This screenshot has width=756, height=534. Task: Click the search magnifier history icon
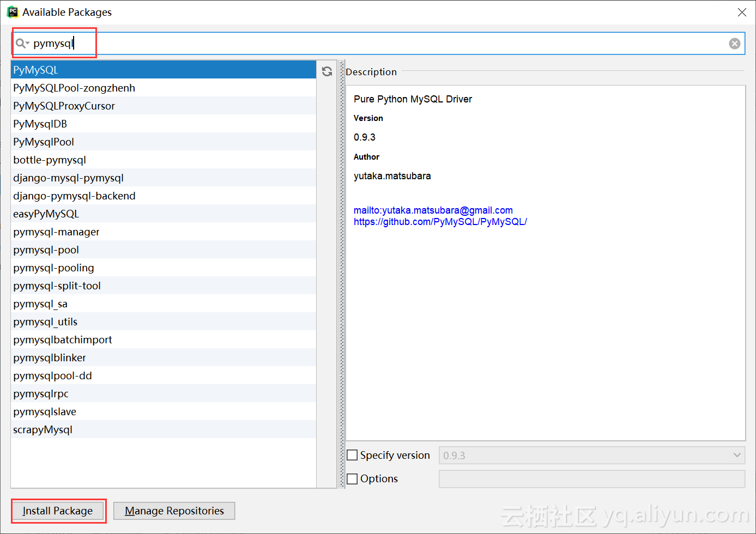(22, 43)
